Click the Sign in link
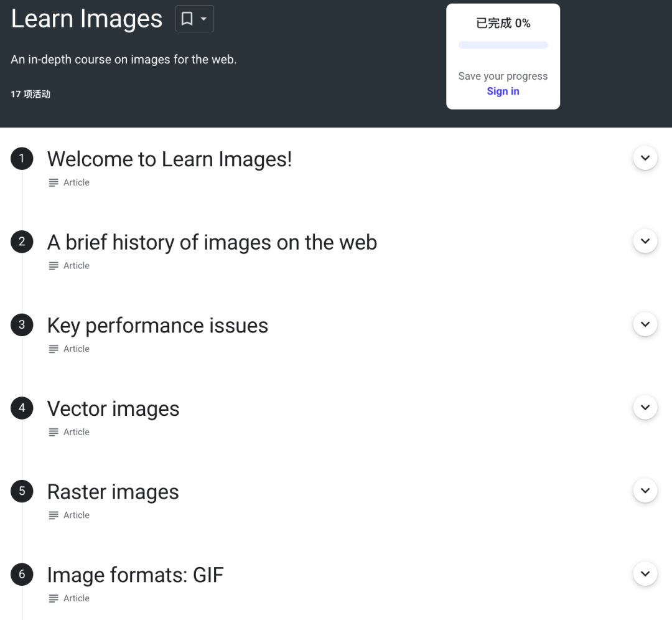 [x=503, y=92]
